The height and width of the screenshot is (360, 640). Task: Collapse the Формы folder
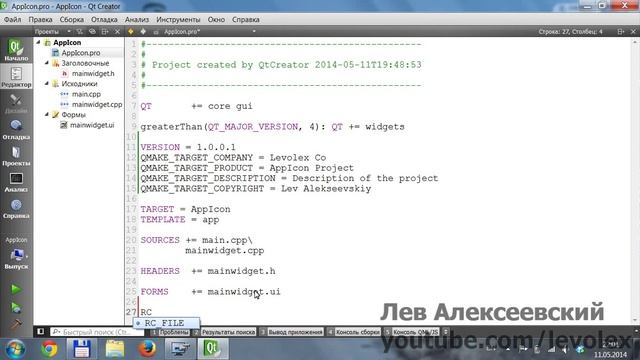(x=47, y=114)
